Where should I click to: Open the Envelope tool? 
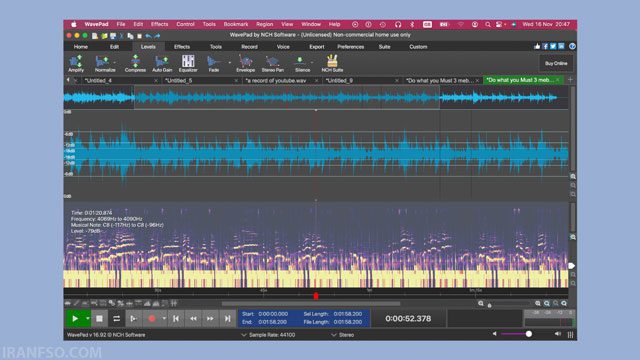click(245, 63)
